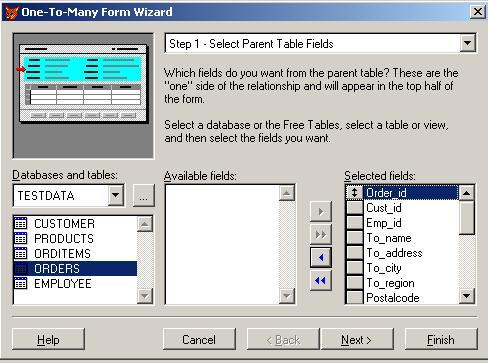The width and height of the screenshot is (488, 363).
Task: Click the Finish button
Action: [441, 339]
